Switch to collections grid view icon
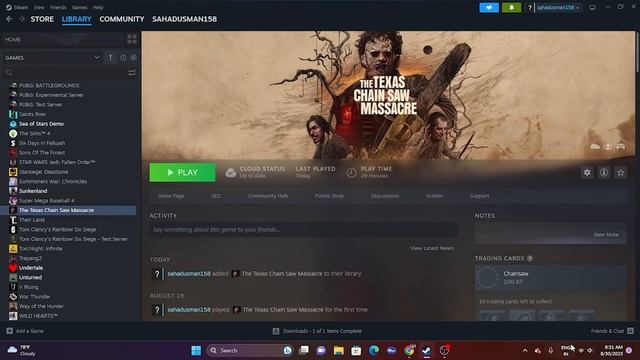This screenshot has height=360, width=640. coord(132,39)
